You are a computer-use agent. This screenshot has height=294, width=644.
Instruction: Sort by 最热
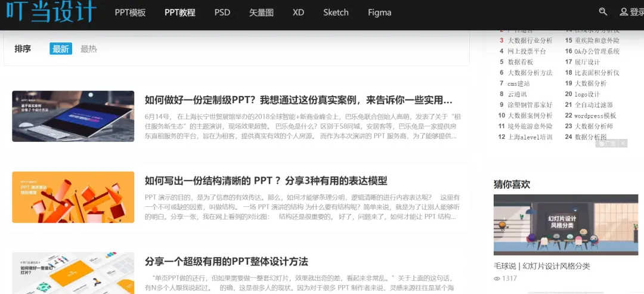coord(89,49)
